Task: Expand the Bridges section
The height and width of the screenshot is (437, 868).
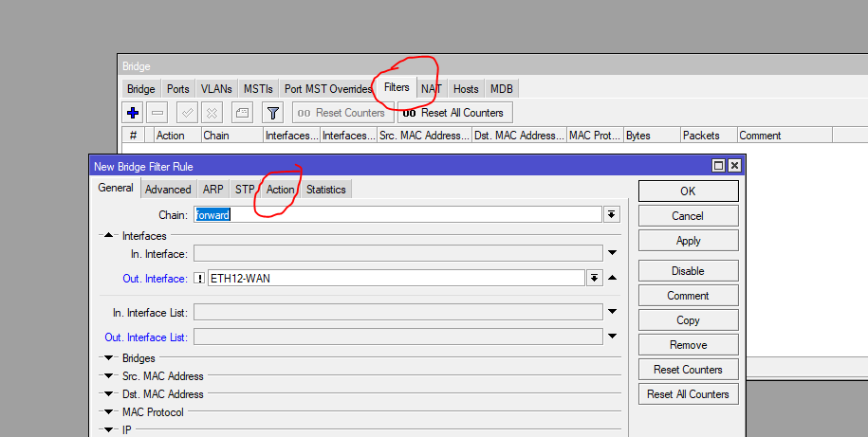Action: pyautogui.click(x=109, y=358)
